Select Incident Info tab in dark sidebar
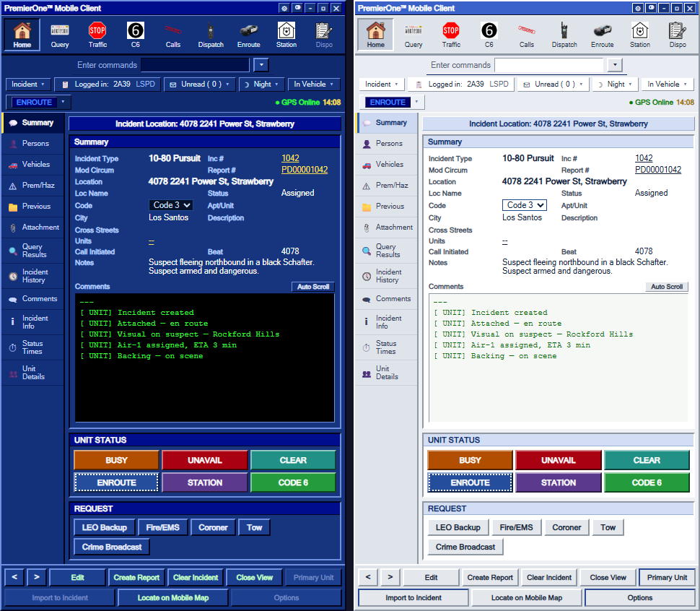This screenshot has height=611, width=700. pyautogui.click(x=33, y=322)
